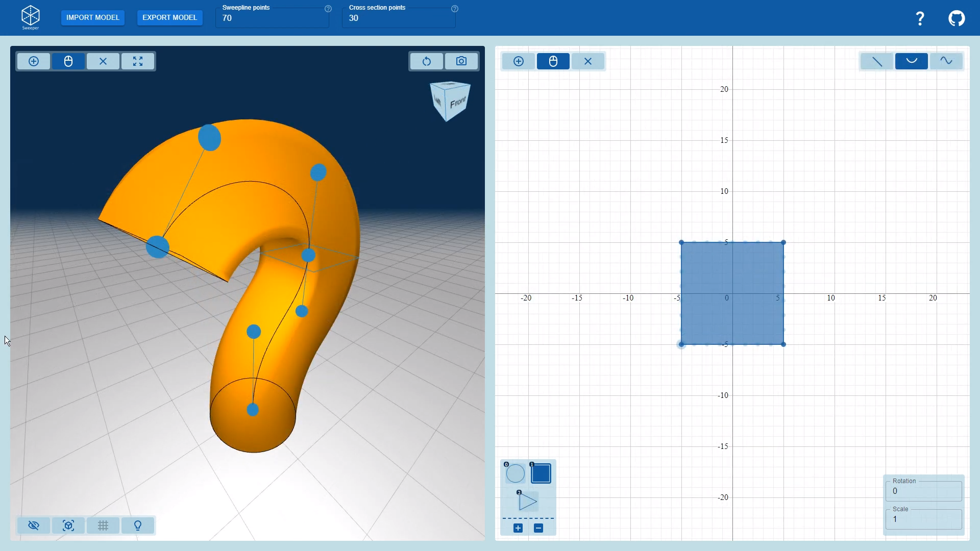Reset the 3D camera view

(427, 61)
